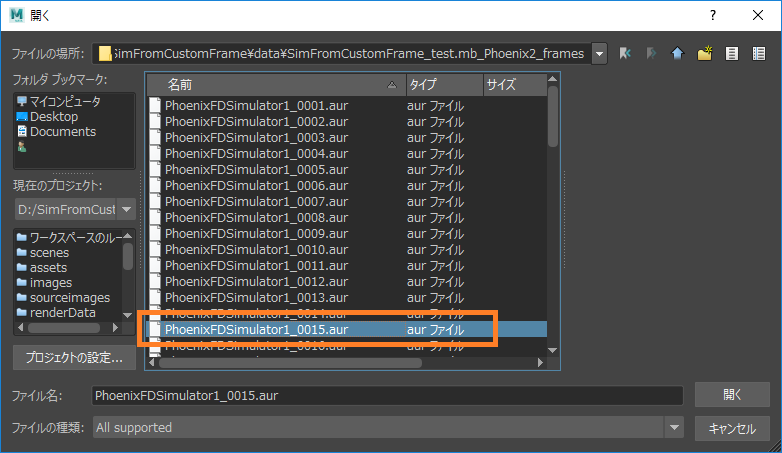Open the Documents bookmark

coord(56,132)
